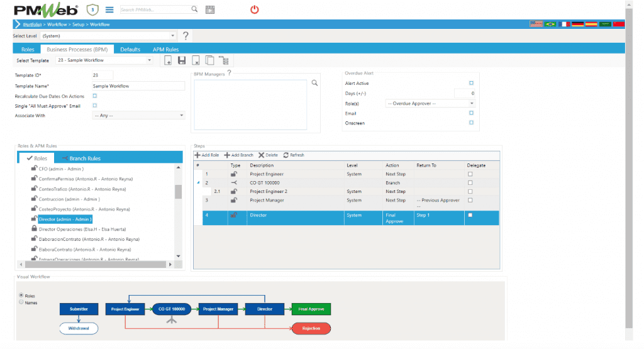
Task: Click lock icon in Project Engineer step row
Action: point(234,174)
